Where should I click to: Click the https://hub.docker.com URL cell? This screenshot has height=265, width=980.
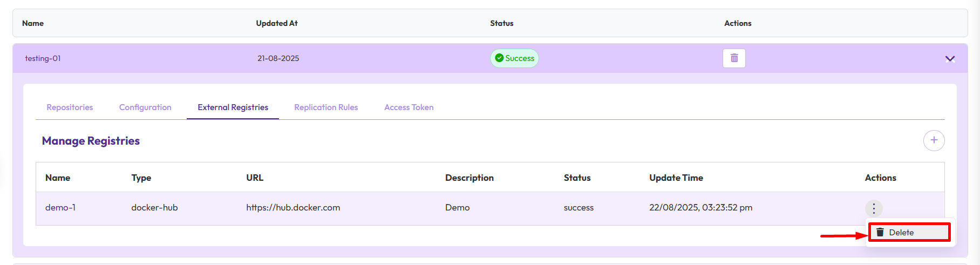click(293, 208)
